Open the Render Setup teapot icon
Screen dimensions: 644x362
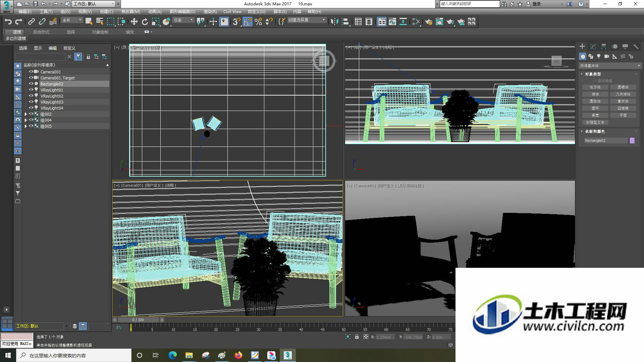click(429, 22)
